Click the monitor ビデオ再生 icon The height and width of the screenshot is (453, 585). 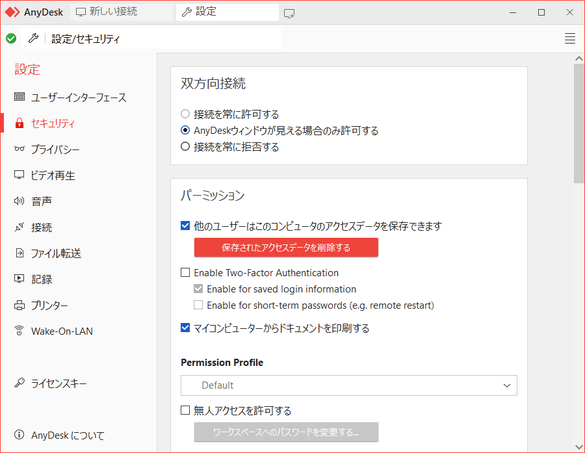[19, 175]
